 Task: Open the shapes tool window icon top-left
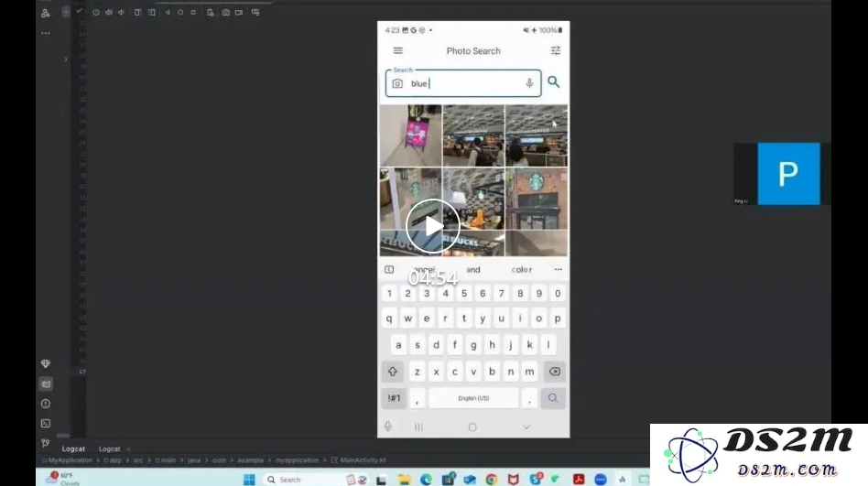pyautogui.click(x=46, y=13)
